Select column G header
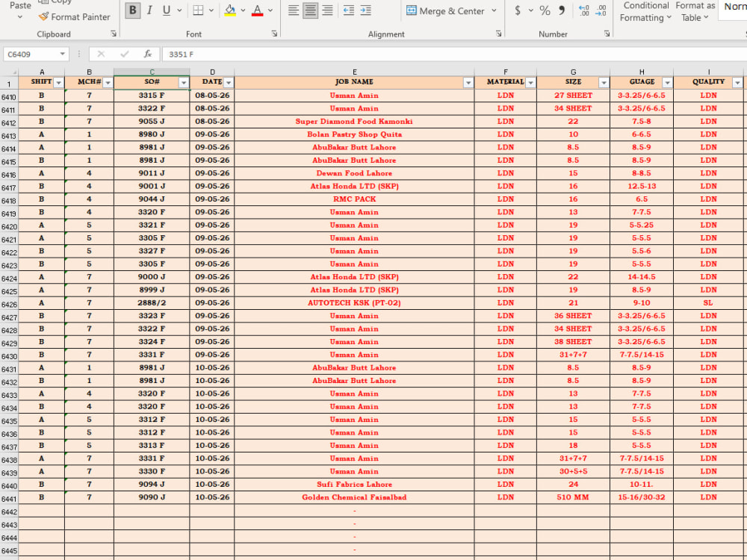Viewport: 747px width, 560px height. point(573,72)
